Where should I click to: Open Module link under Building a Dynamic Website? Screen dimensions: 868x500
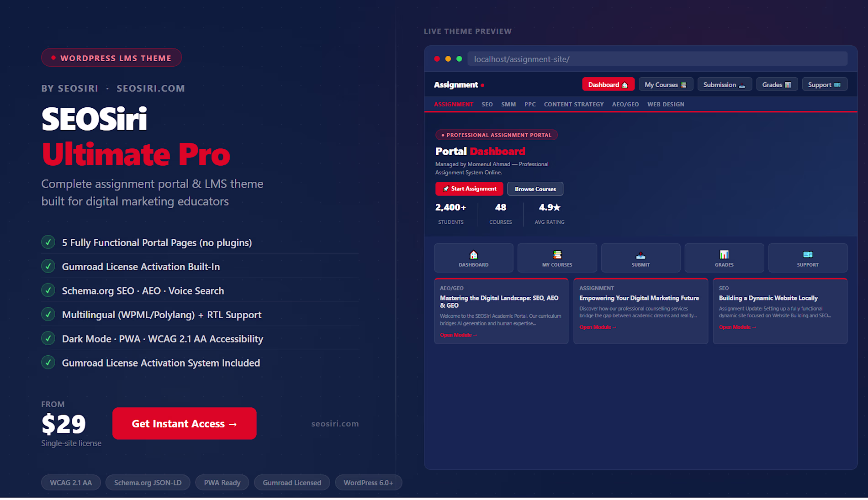tap(737, 327)
